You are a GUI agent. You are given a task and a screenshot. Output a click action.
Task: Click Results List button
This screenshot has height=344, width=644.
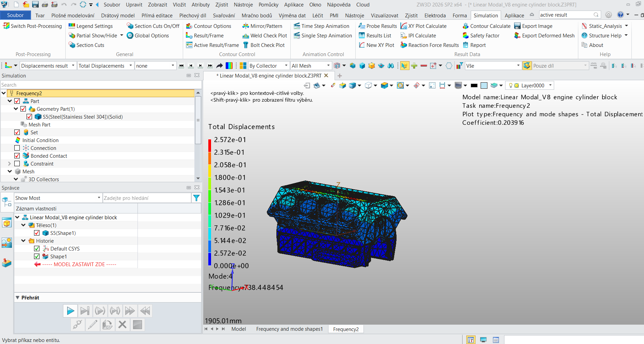[375, 36]
